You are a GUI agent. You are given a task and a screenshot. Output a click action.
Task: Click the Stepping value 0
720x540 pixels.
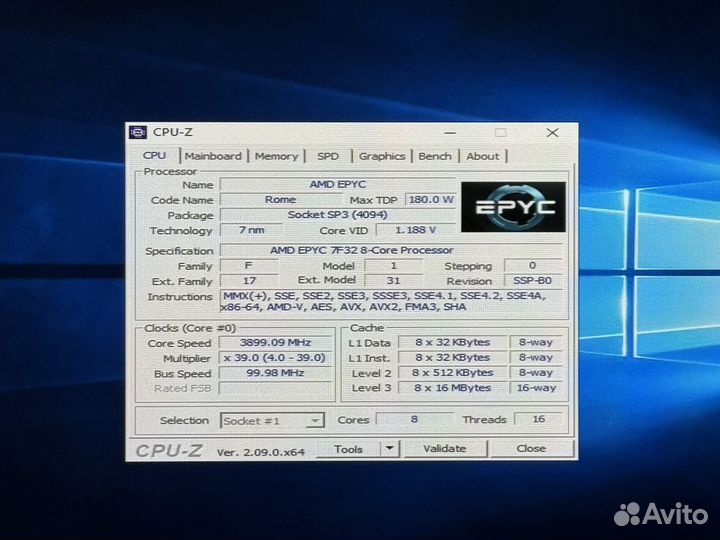tap(533, 266)
